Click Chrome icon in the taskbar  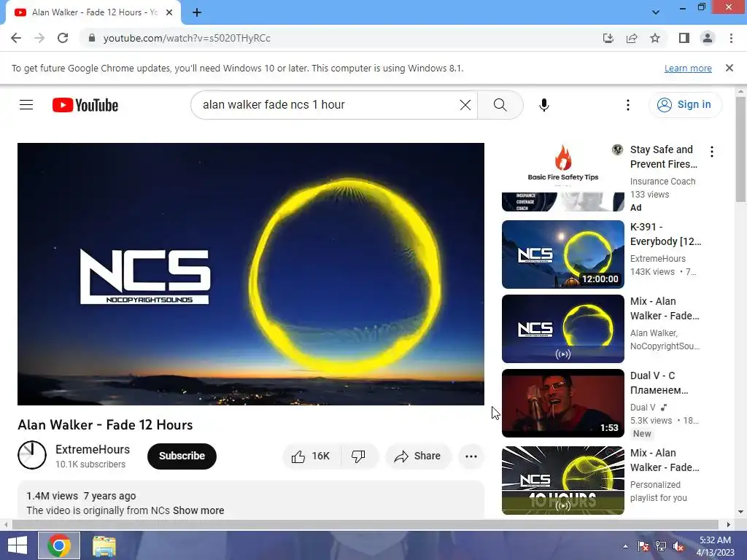[59, 545]
